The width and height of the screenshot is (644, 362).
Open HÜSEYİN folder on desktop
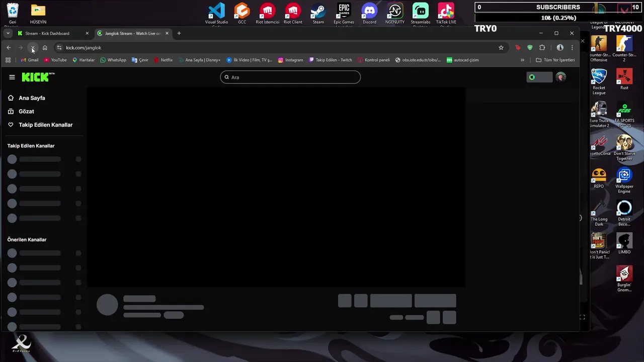point(38,14)
